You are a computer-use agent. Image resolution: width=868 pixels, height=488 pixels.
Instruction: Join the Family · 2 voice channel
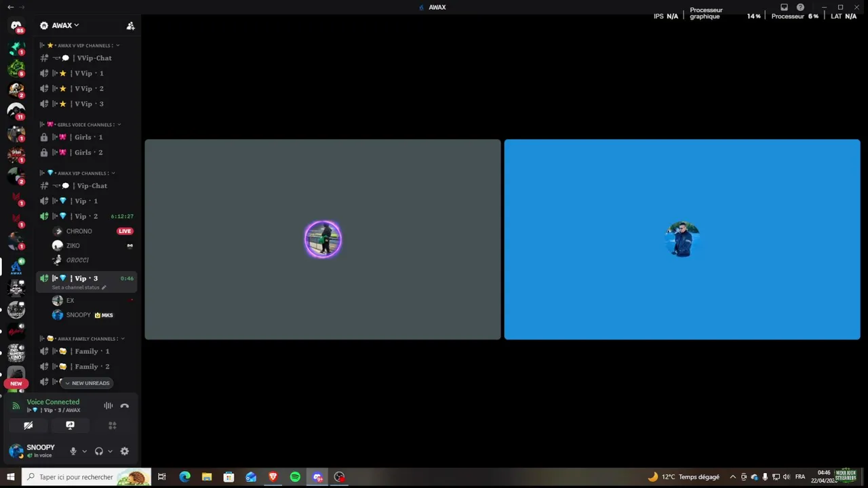[87, 367]
